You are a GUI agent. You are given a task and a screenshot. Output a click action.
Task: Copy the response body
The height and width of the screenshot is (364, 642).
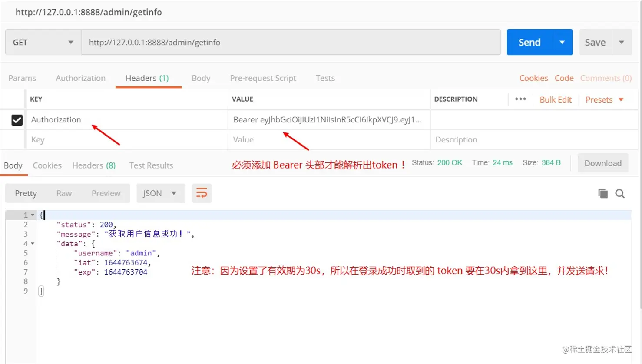pos(603,193)
